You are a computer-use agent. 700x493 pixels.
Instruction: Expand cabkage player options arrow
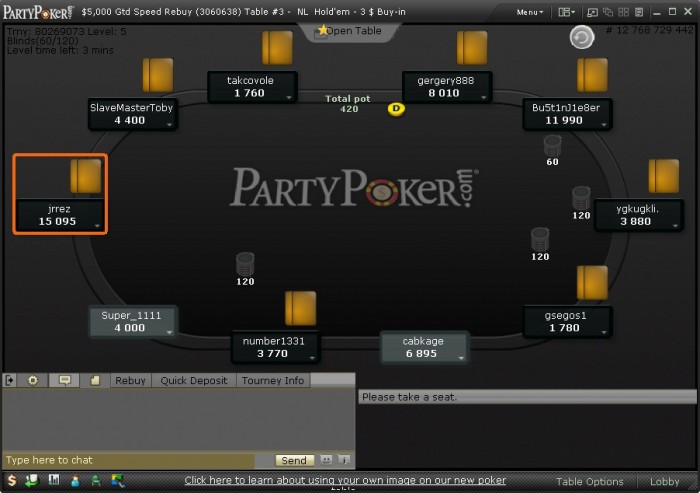pos(461,358)
